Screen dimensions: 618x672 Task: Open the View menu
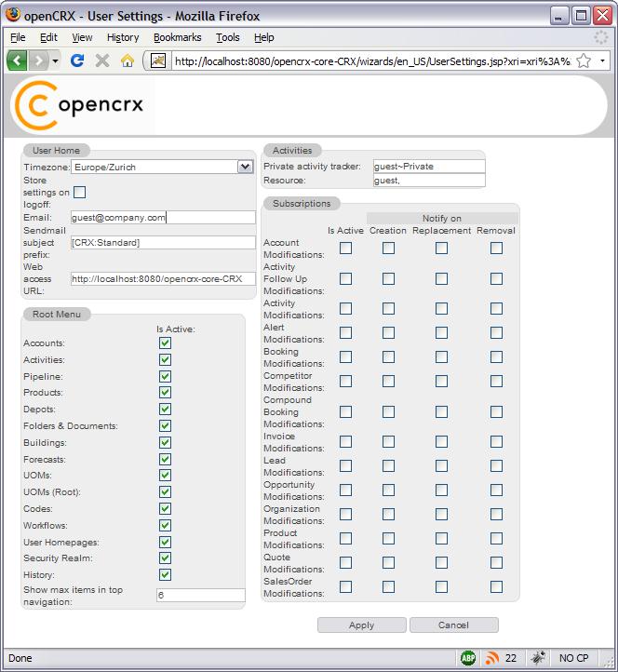[82, 38]
